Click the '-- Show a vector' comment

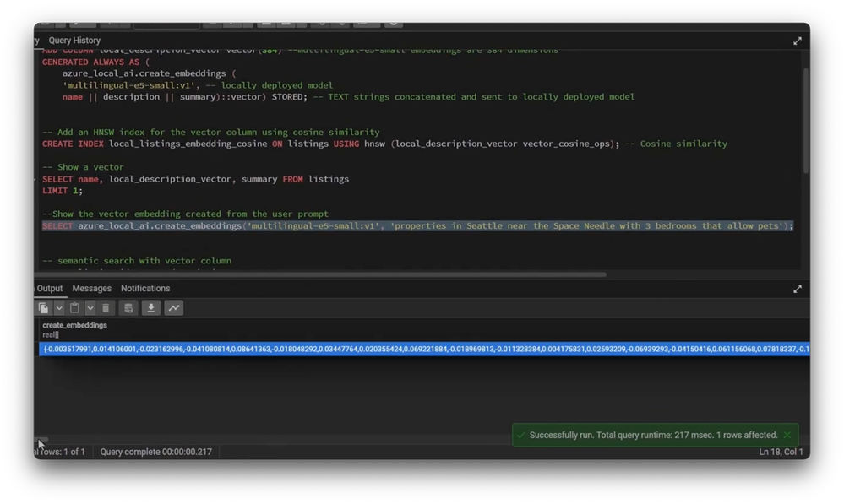click(83, 167)
